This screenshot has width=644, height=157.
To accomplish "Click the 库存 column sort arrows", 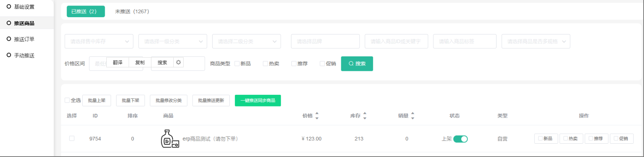I will point(365,116).
